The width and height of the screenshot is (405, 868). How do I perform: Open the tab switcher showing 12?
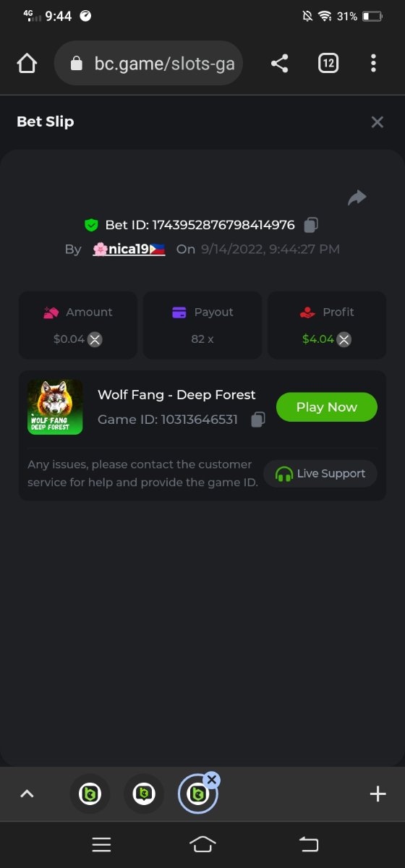point(328,64)
